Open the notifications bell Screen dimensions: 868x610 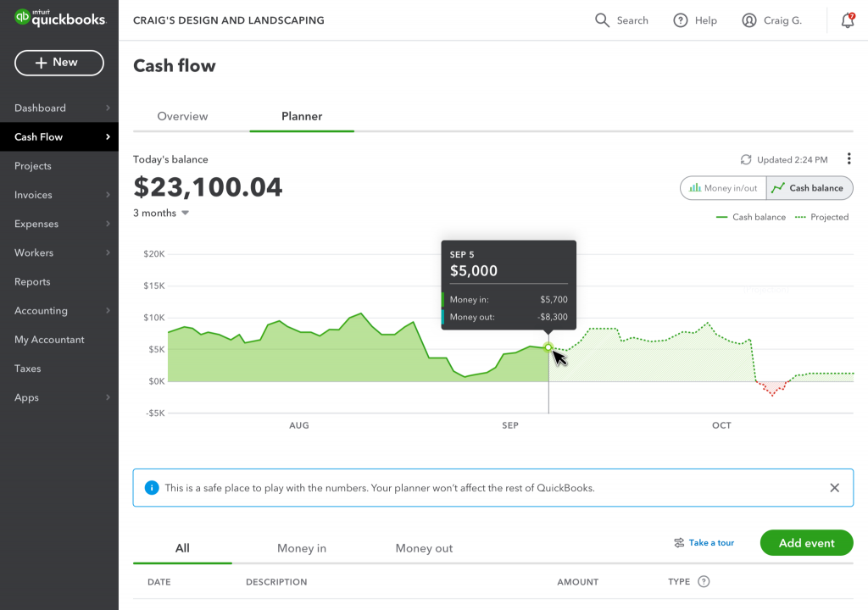click(848, 20)
